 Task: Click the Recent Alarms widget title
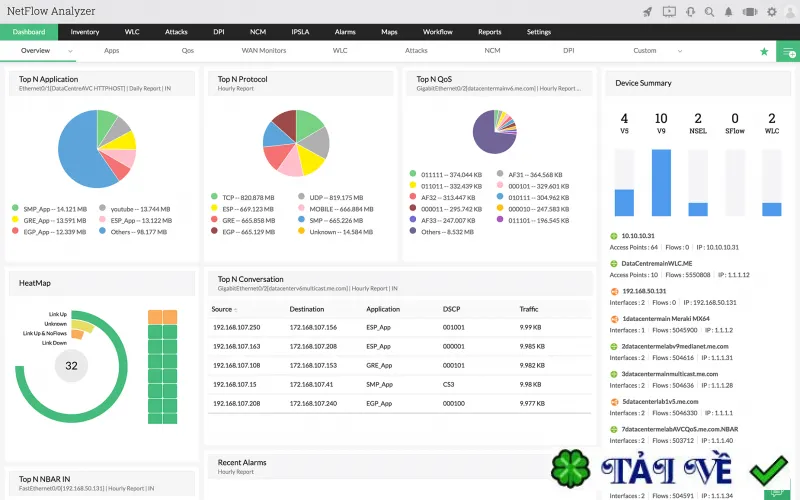[x=242, y=462]
